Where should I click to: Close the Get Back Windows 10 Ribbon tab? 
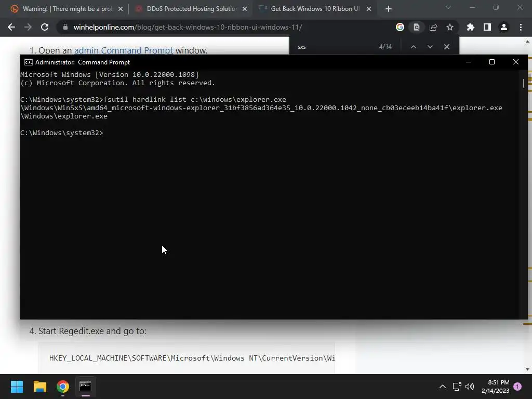pos(369,9)
